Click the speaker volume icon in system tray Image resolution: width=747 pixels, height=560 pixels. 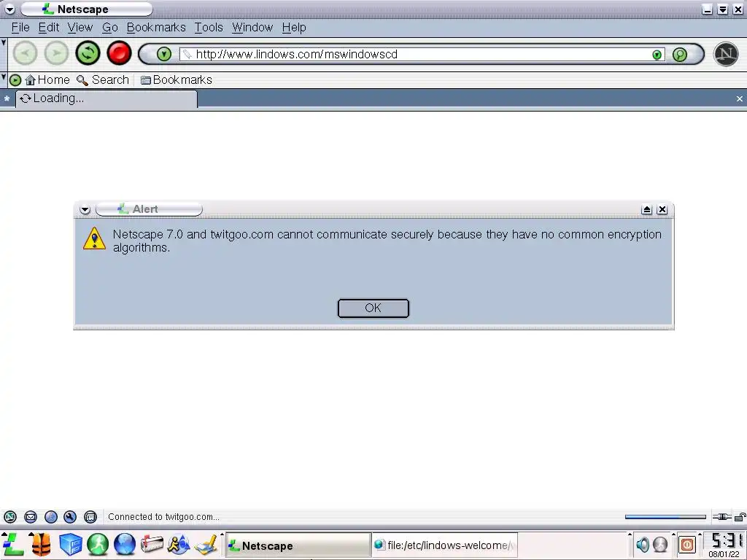pos(642,544)
